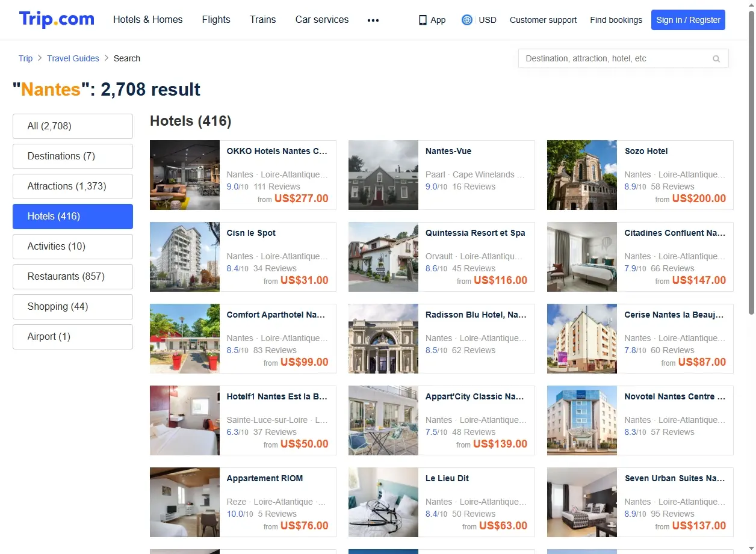The width and height of the screenshot is (756, 554).
Task: Open Citadines Confluent hotel thumbnail
Action: tap(582, 257)
